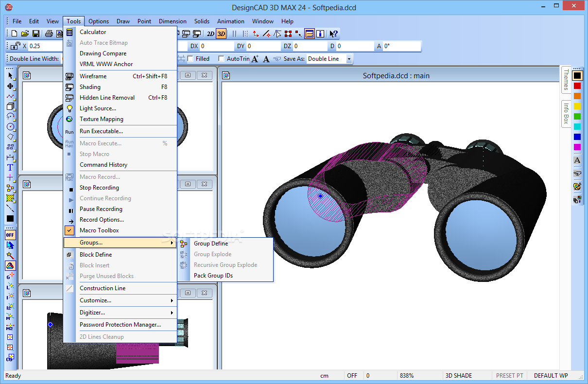The width and height of the screenshot is (588, 384).
Task: Click the 'G' gravity snap icon
Action: pyautogui.click(x=10, y=276)
